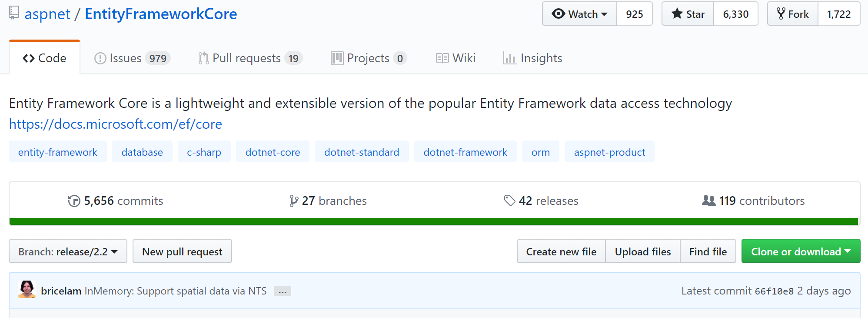Click the Pull requests count badge 19
Viewport: 868px width, 318px height.
click(293, 58)
